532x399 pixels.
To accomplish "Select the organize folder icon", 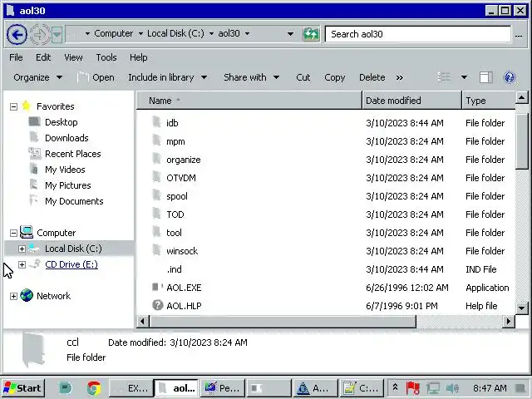I will tap(157, 159).
